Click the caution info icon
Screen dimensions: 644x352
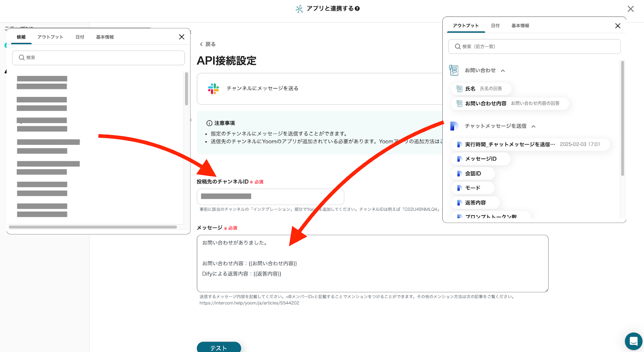tap(209, 123)
